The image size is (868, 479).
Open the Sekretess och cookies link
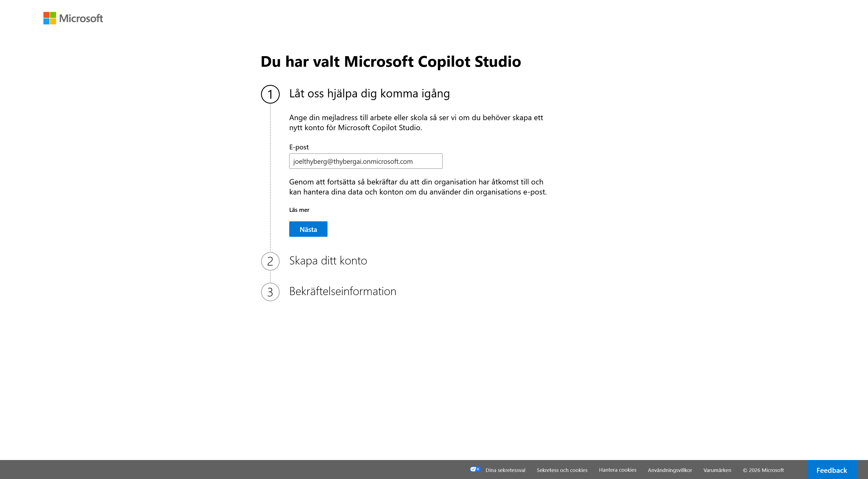(x=562, y=470)
